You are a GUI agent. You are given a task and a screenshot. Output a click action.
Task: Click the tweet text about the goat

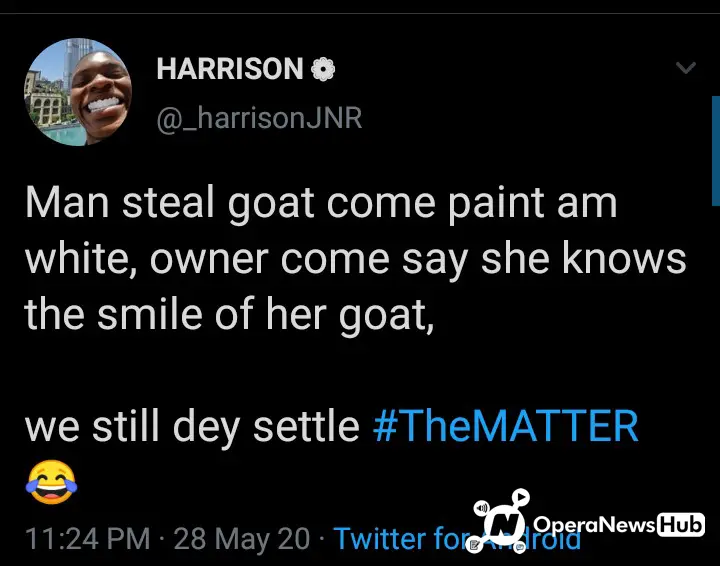tap(355, 258)
